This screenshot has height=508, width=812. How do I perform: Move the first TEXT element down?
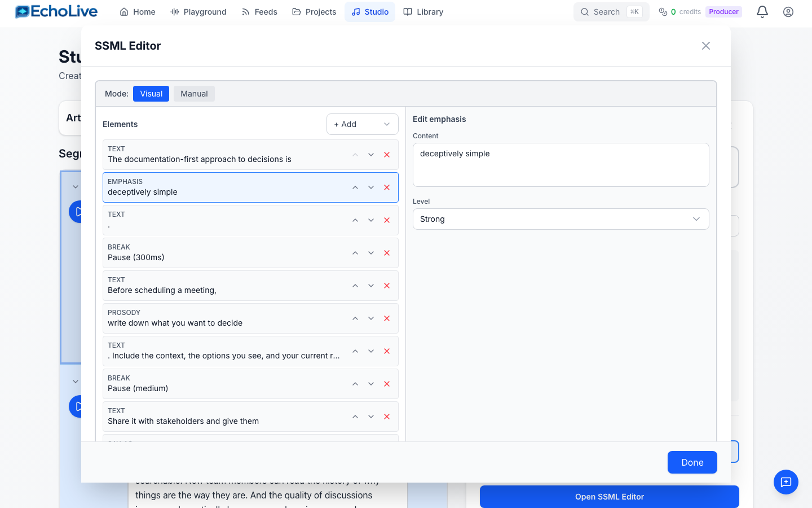(x=371, y=155)
